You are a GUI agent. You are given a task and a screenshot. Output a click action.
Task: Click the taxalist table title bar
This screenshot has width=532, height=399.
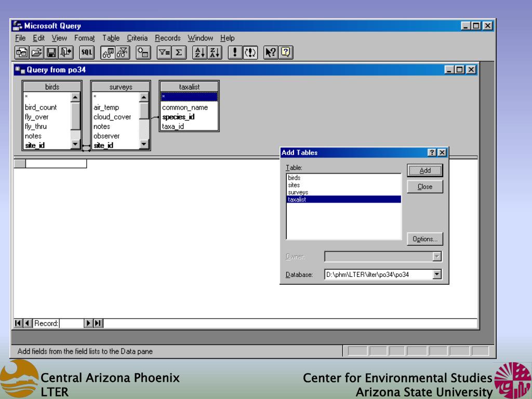[x=189, y=87]
